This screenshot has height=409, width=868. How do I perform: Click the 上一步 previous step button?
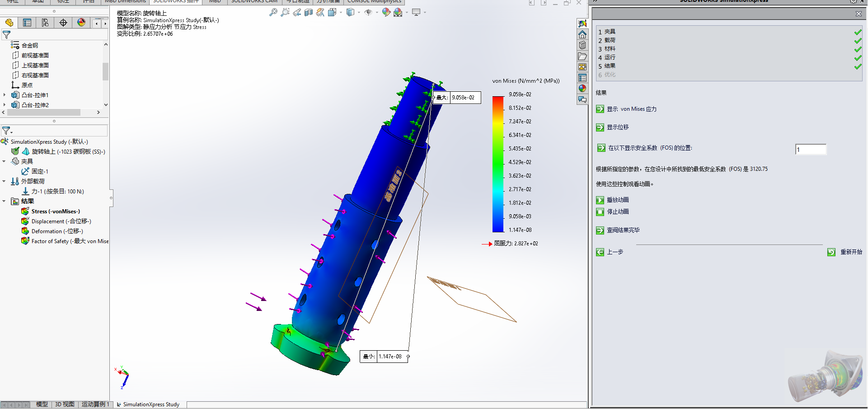(611, 252)
